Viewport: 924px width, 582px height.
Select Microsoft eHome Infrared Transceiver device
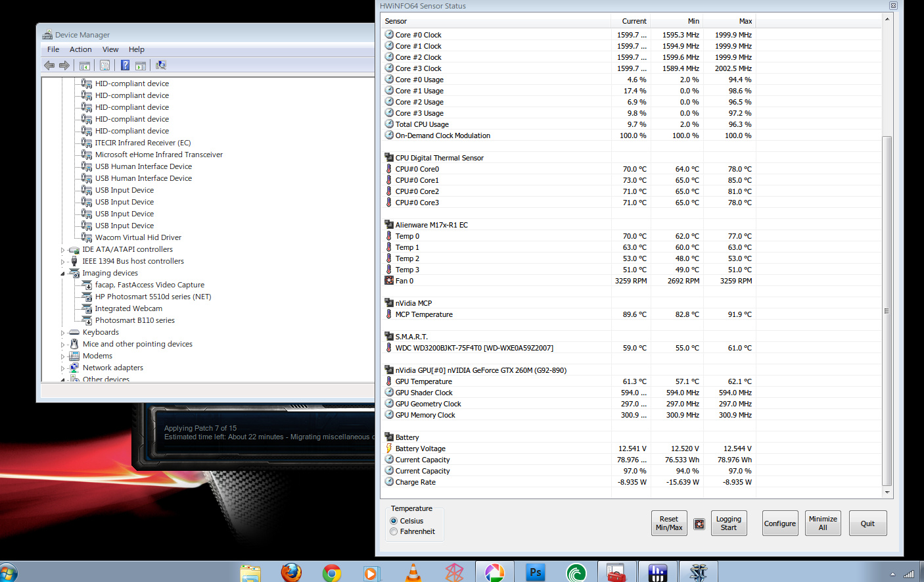tap(159, 155)
